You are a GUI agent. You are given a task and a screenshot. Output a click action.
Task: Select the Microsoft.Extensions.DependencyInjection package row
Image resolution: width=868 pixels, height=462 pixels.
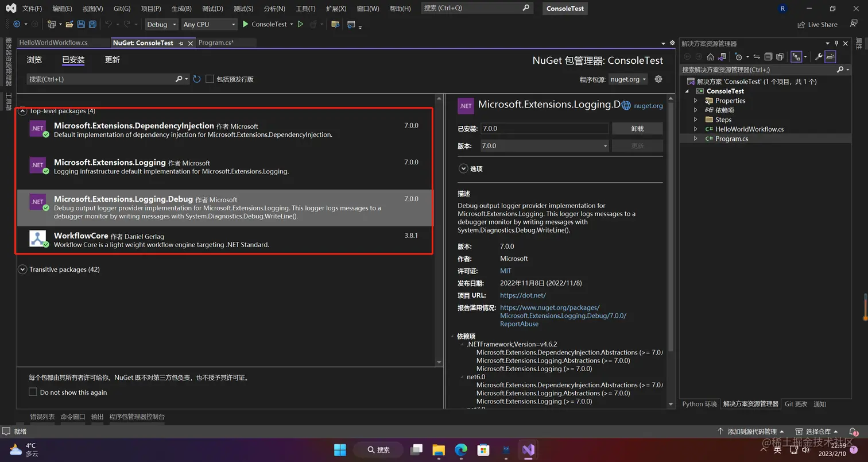point(225,129)
